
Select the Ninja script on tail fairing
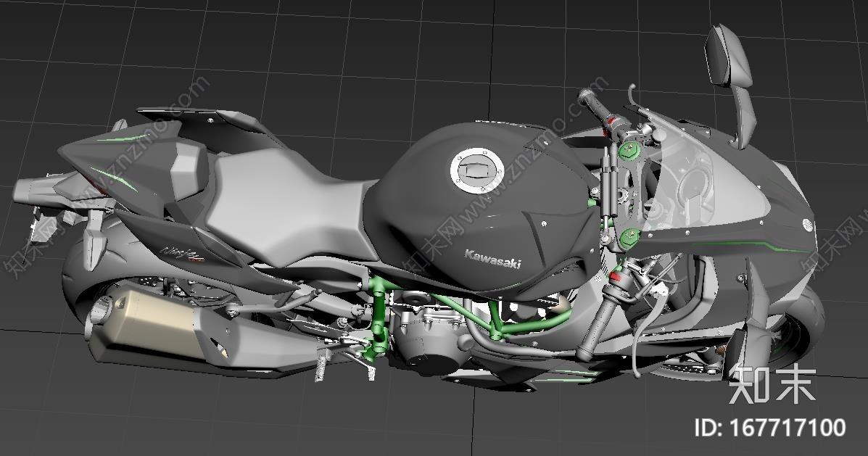(x=181, y=253)
